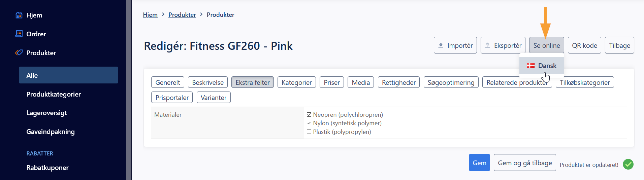
Task: Switch to the Varianter tab
Action: [x=214, y=98]
